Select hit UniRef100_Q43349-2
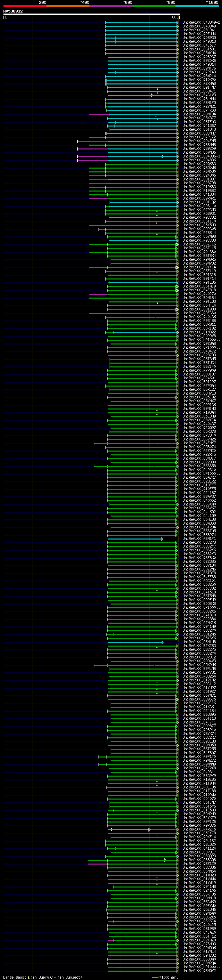222x980 pixels. 201,23
